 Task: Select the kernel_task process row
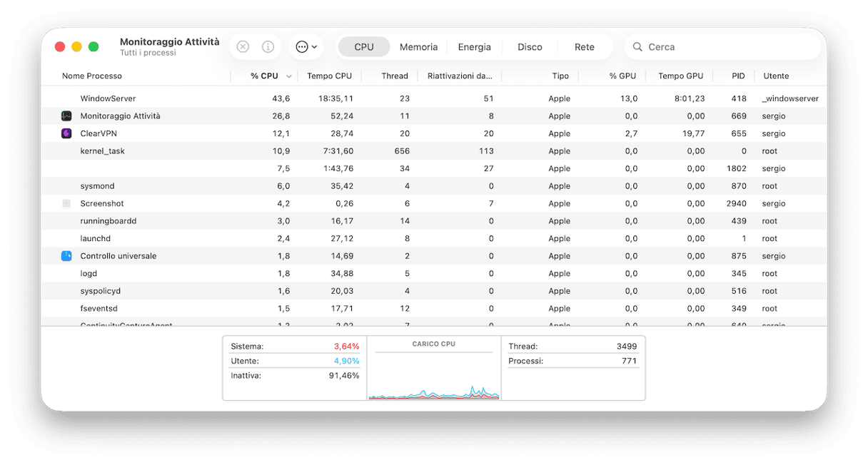(x=434, y=151)
